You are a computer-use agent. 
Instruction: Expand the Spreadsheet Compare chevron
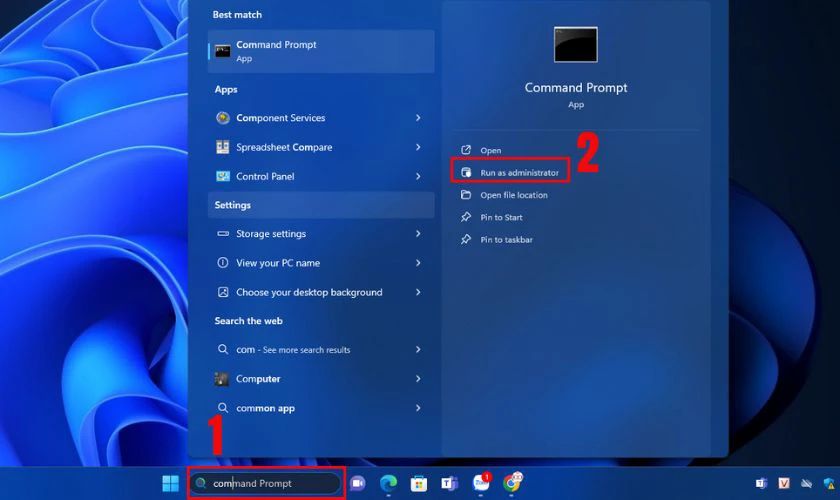(x=418, y=147)
